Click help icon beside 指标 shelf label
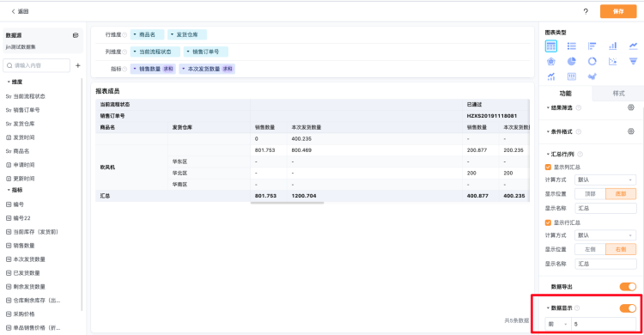 tap(125, 69)
